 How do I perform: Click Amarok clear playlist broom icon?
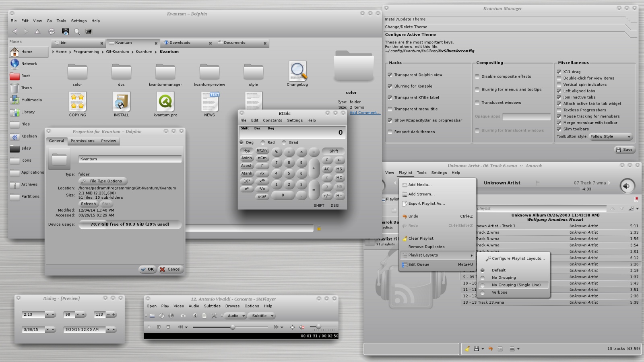467,349
